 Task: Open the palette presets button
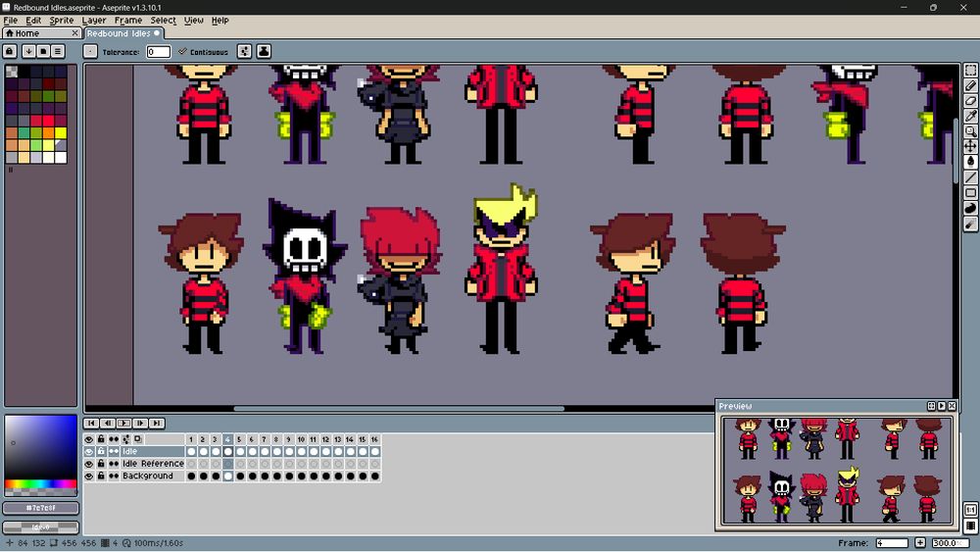43,51
